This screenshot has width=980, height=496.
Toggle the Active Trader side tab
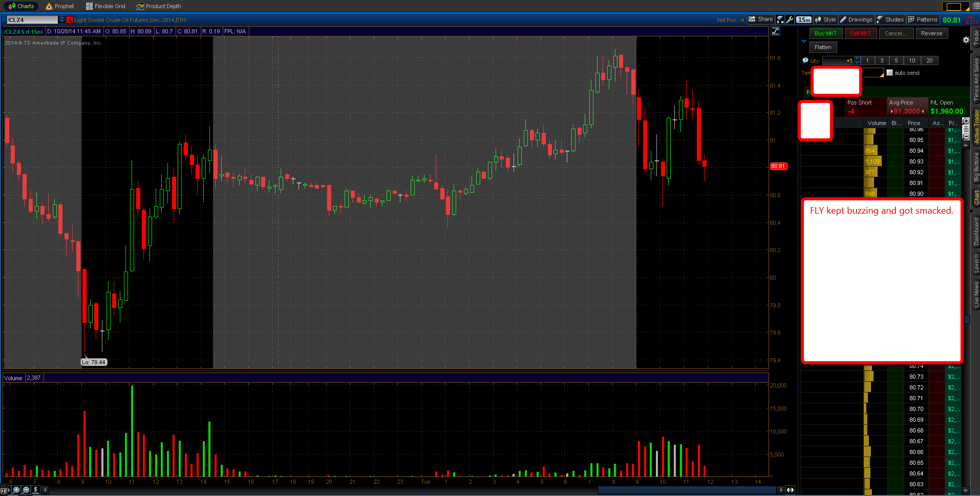coord(976,127)
